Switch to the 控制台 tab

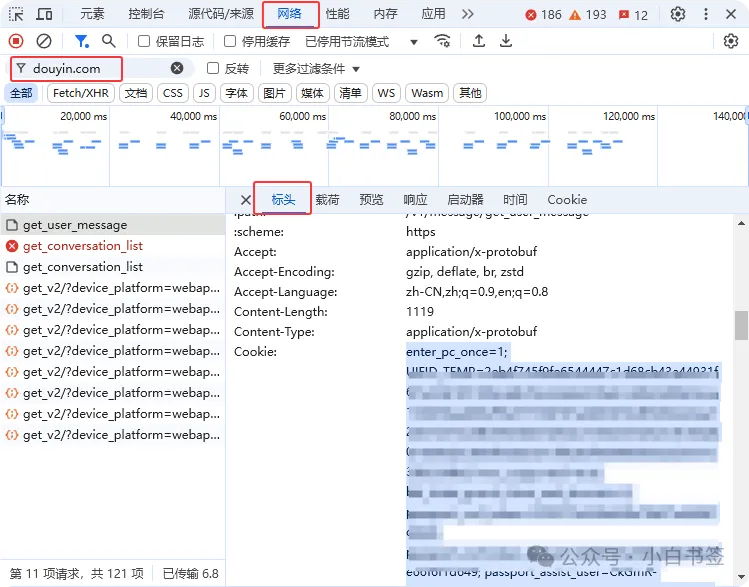146,14
